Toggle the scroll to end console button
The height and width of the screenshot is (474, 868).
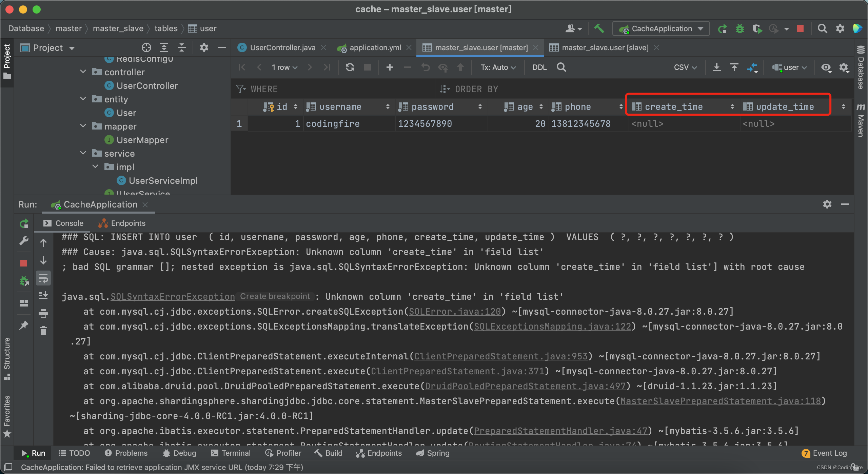[x=43, y=295]
